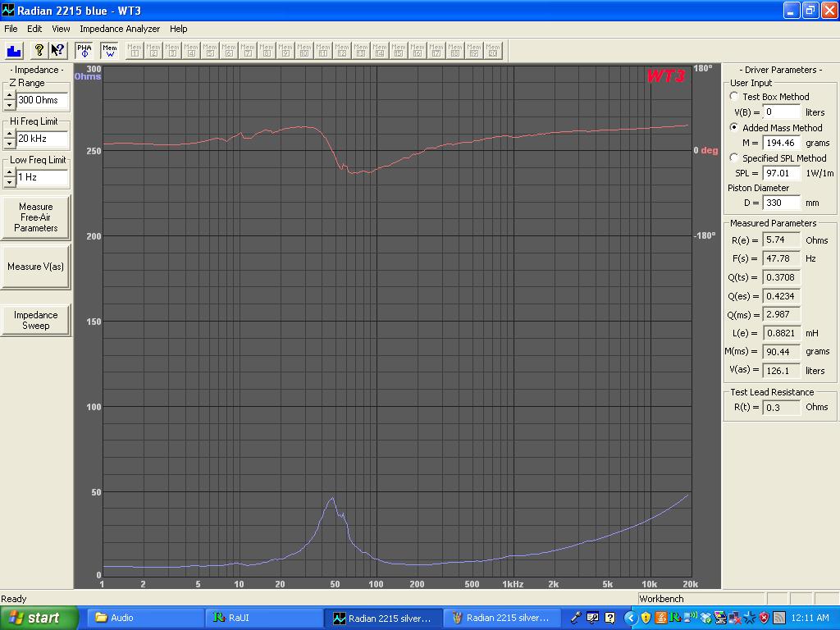Select memory slot Mem 5
The width and height of the screenshot is (840, 630).
(209, 51)
